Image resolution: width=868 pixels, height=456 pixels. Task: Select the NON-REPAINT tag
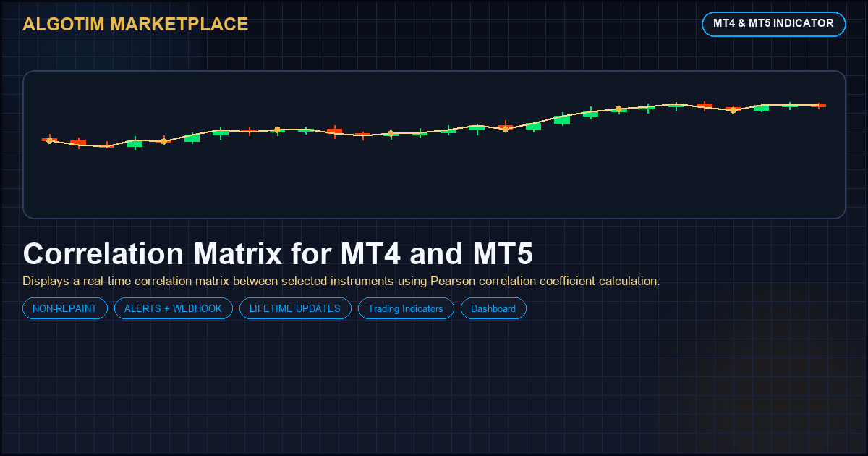(65, 308)
